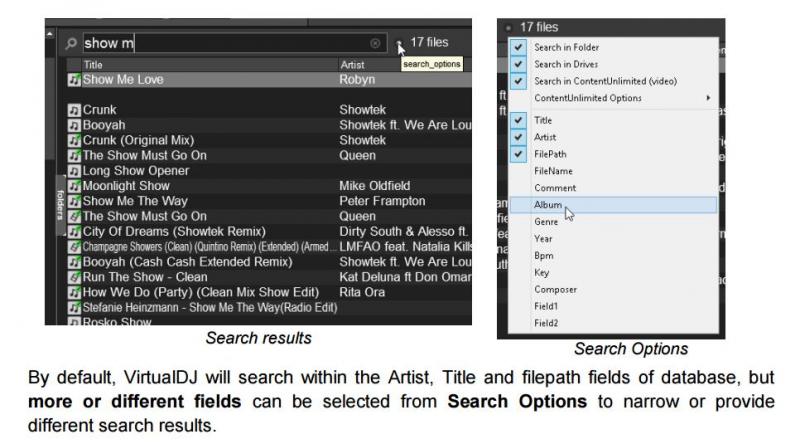
Task: Click the music note icon for Show Me Love
Action: coord(74,80)
